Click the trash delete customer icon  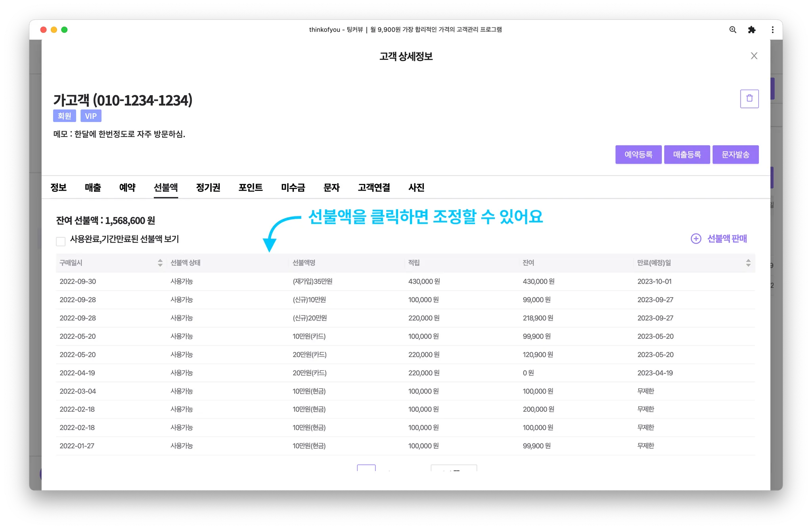(x=749, y=99)
